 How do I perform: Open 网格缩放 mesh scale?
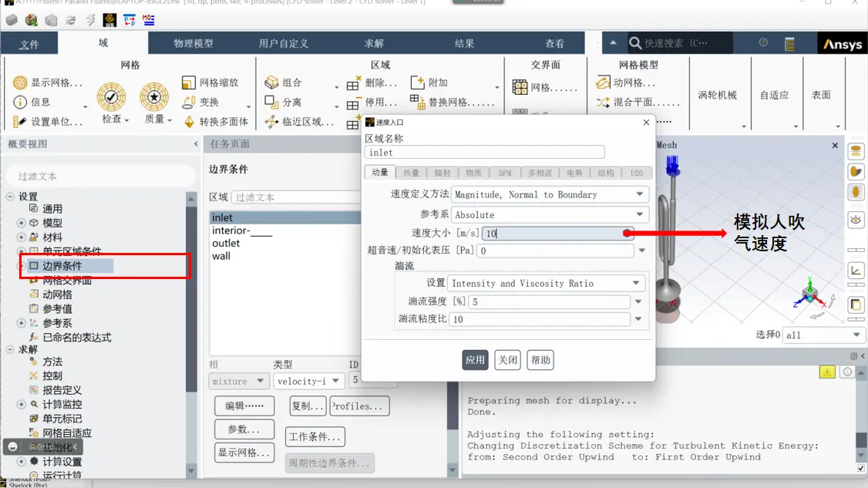[x=210, y=82]
